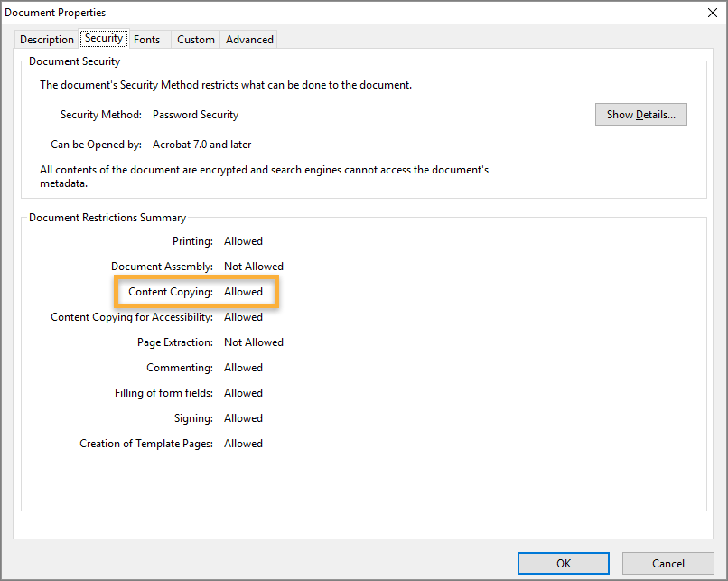Click Page Extraction 'Not Allowed' value
Image resolution: width=728 pixels, height=581 pixels.
(254, 342)
